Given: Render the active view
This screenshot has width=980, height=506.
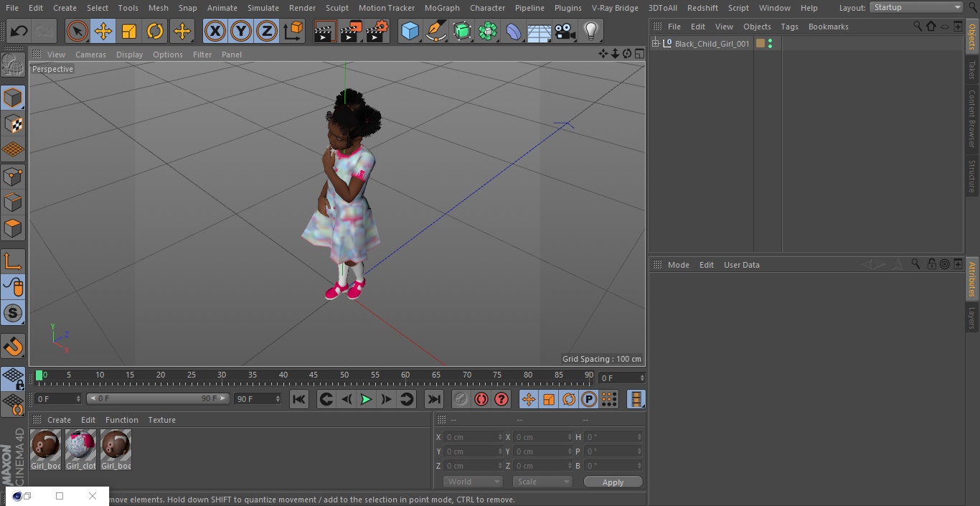Looking at the screenshot, I should tap(325, 31).
